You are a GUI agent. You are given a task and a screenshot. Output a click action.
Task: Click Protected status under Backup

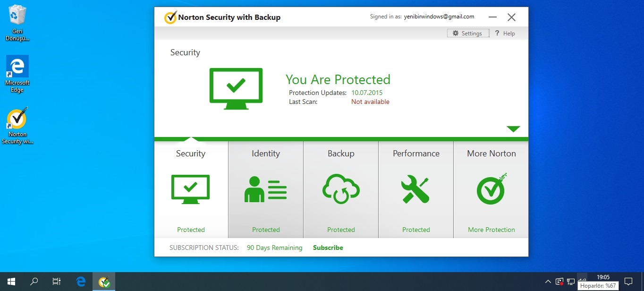[x=341, y=230]
